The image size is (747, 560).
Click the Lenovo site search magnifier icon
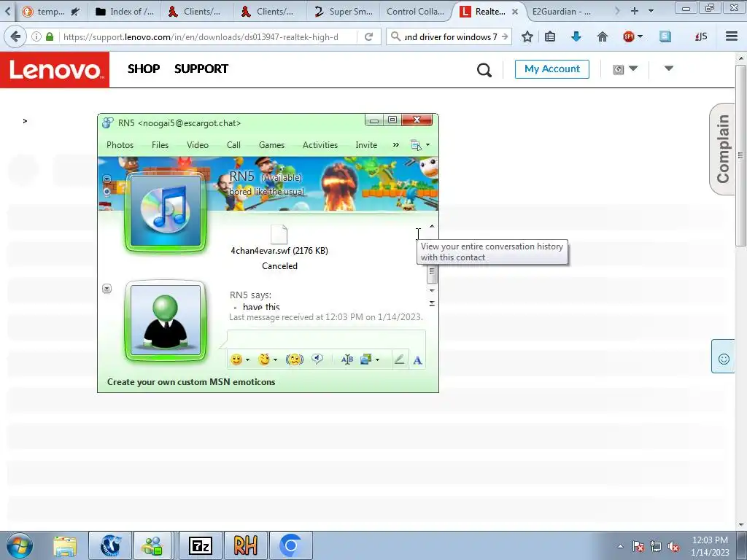pos(484,70)
